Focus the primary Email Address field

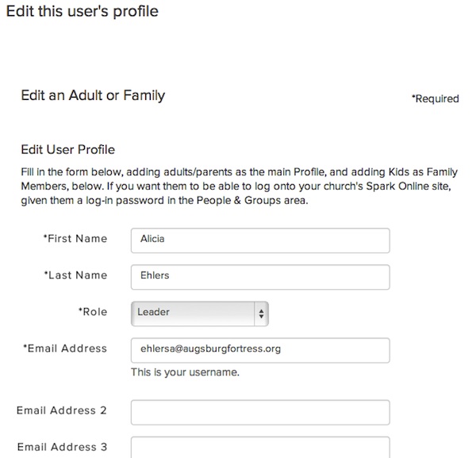click(259, 349)
